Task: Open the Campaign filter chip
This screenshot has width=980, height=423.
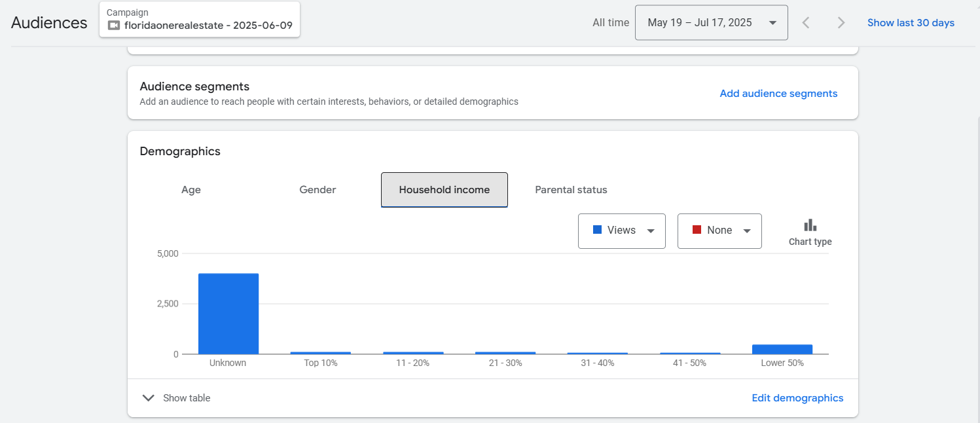Action: [200, 20]
